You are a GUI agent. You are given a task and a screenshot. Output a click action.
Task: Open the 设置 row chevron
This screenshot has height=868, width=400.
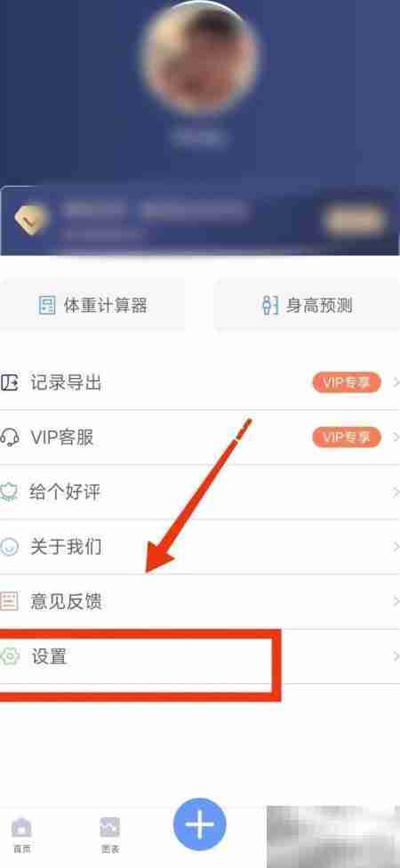[396, 656]
